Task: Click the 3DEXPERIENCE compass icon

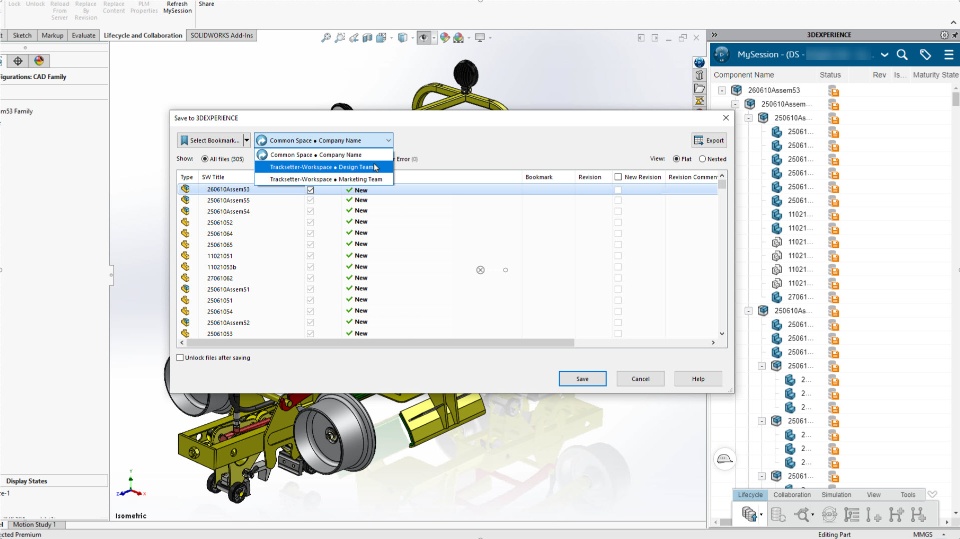Action: point(722,55)
